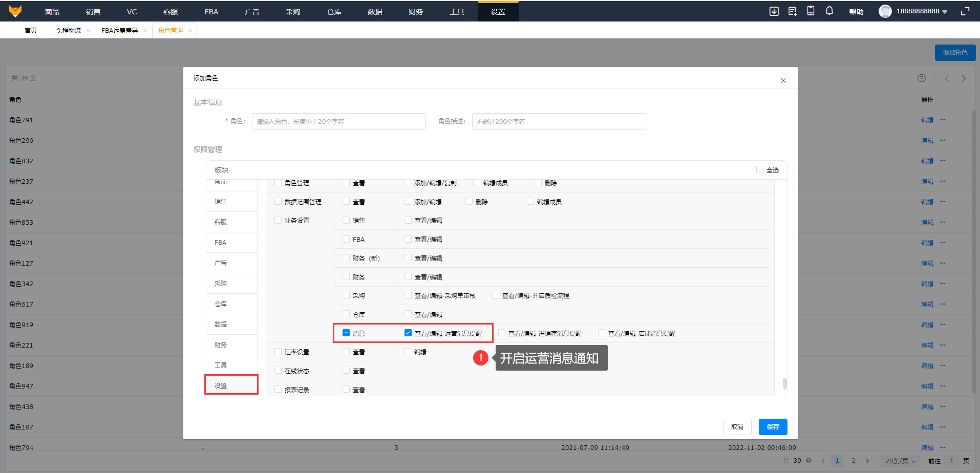Click the fox logo in top-left corner

15,11
